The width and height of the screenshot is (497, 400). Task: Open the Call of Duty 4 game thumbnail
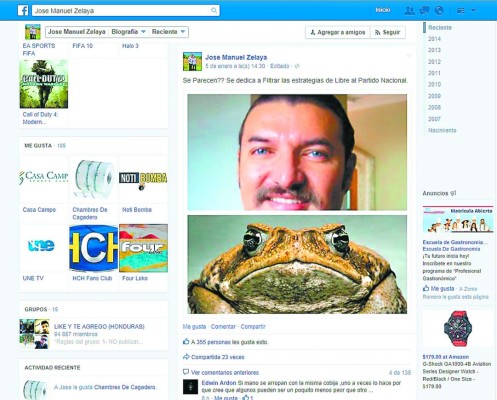[44, 84]
